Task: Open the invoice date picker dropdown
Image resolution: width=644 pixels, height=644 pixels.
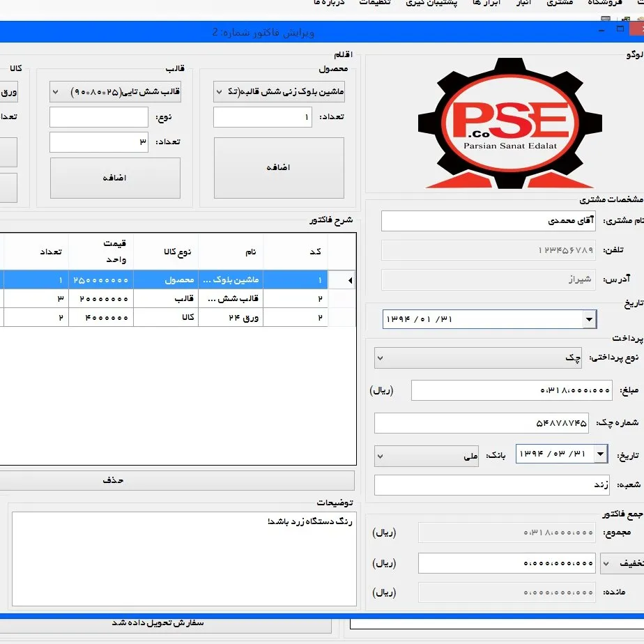Action: [590, 320]
